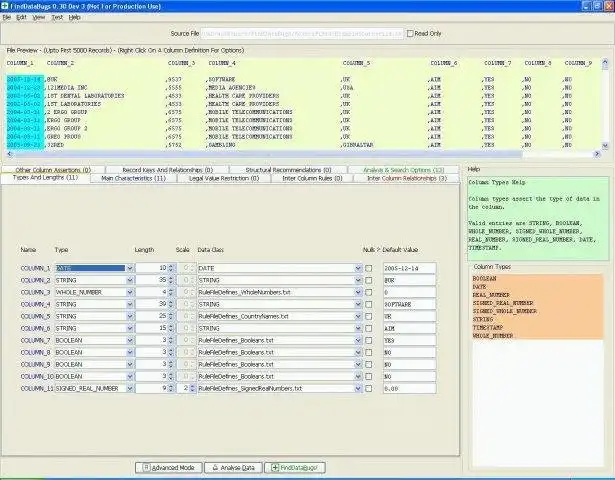Open COLUMN_7 Type dropdown
615x480 pixels.
tap(129, 340)
